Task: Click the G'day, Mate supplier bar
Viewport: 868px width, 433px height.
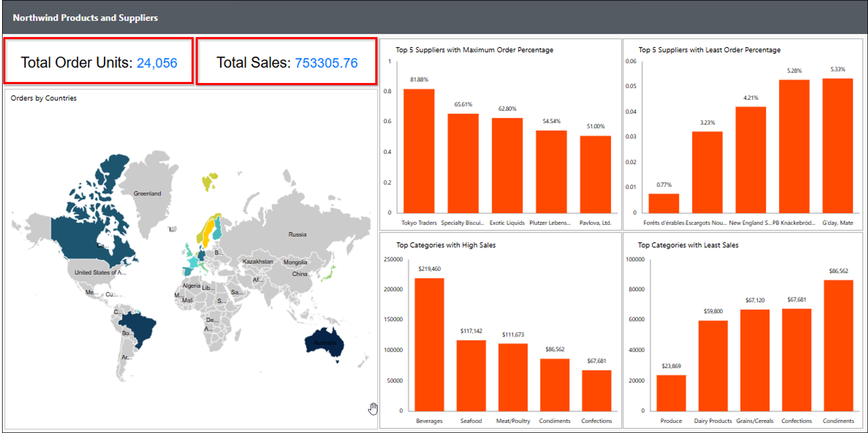Action: (837, 146)
